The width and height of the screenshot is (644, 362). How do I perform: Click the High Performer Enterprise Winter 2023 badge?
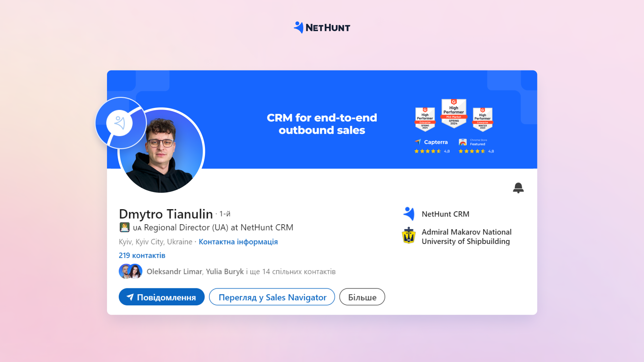483,119
